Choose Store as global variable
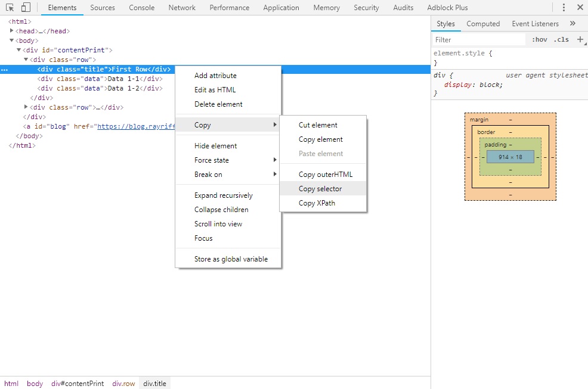Image resolution: width=588 pixels, height=389 pixels. point(228,259)
